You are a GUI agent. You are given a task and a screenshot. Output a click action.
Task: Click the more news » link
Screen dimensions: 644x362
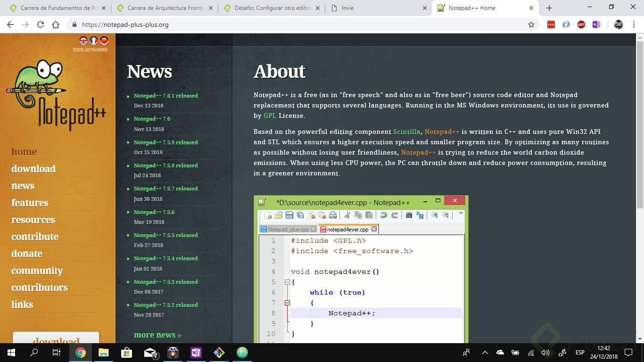[x=157, y=335]
